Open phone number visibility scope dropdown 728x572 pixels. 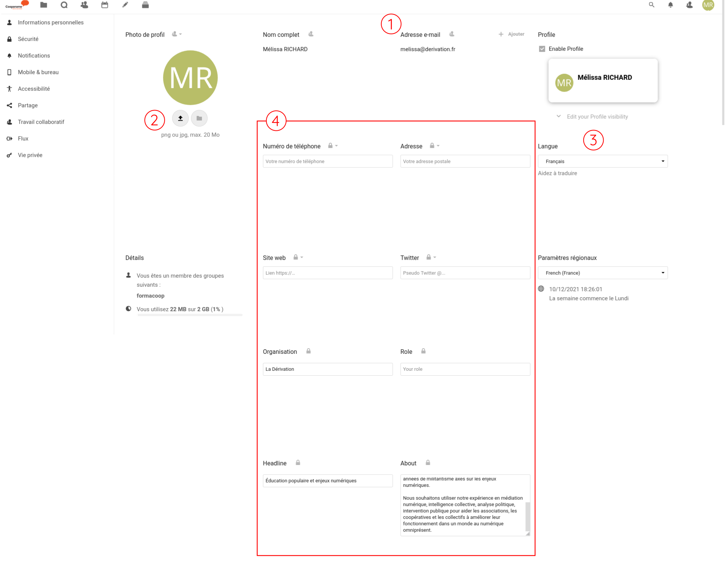tap(333, 146)
